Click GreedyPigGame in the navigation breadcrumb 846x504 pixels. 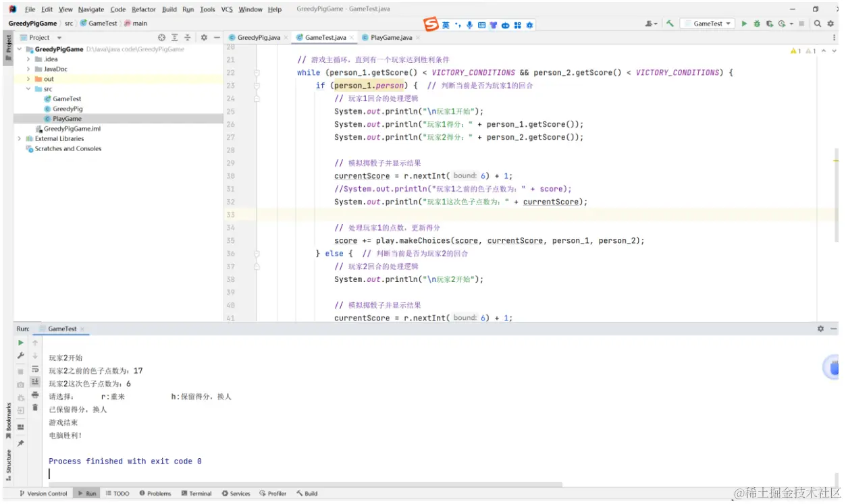32,23
